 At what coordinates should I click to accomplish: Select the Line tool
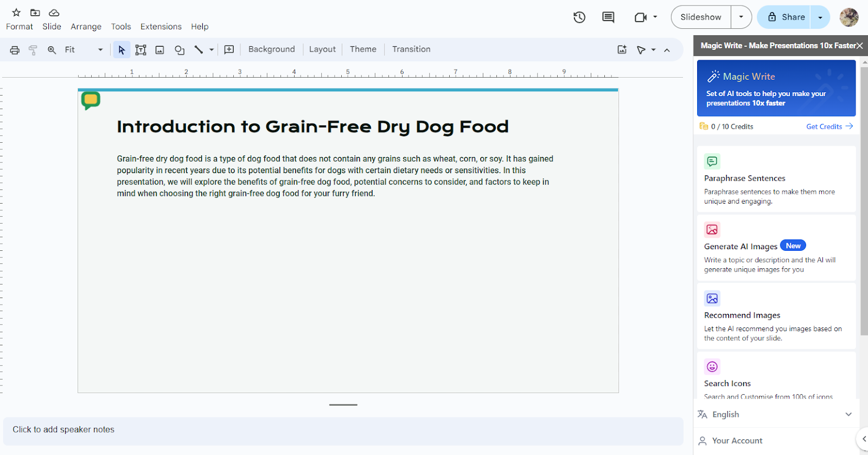199,50
